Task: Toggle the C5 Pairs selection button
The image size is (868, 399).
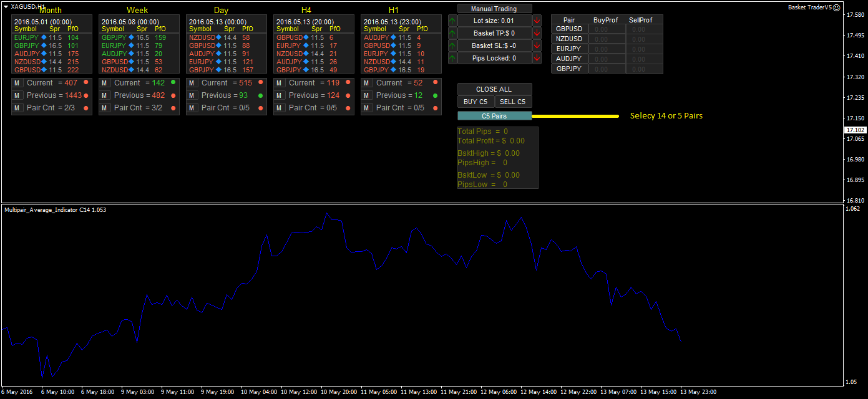Action: pyautogui.click(x=494, y=116)
